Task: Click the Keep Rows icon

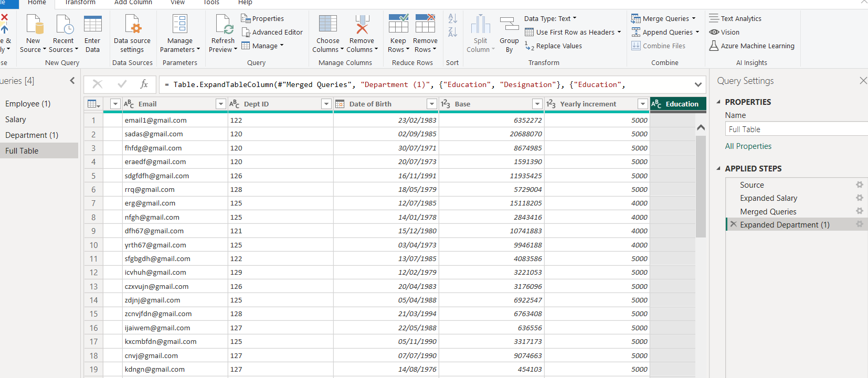Action: pos(398,24)
